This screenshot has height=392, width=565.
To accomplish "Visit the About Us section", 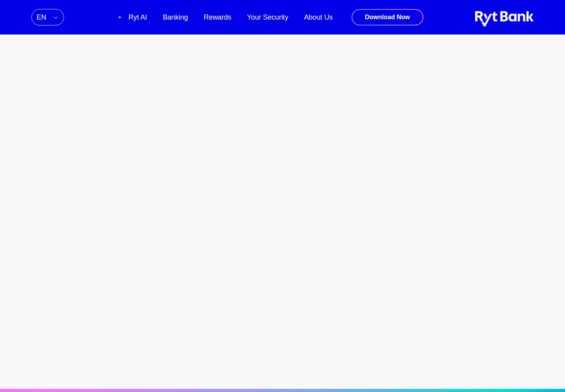I will click(318, 17).
